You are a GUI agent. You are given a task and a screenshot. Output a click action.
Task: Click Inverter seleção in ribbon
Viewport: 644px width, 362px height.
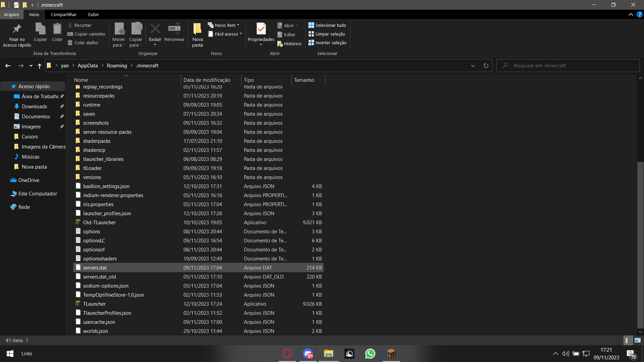[x=327, y=43]
